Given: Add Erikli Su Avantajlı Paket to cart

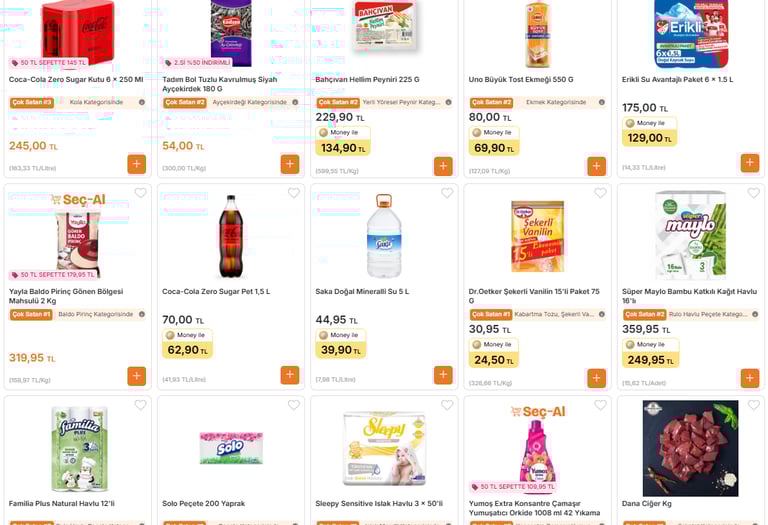Looking at the screenshot, I should (x=750, y=163).
